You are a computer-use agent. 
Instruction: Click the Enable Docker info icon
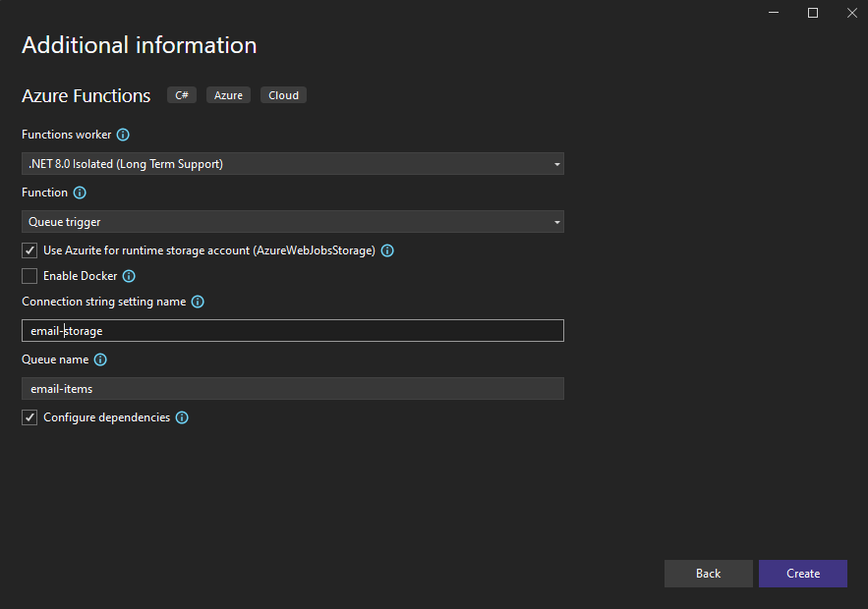coord(129,276)
